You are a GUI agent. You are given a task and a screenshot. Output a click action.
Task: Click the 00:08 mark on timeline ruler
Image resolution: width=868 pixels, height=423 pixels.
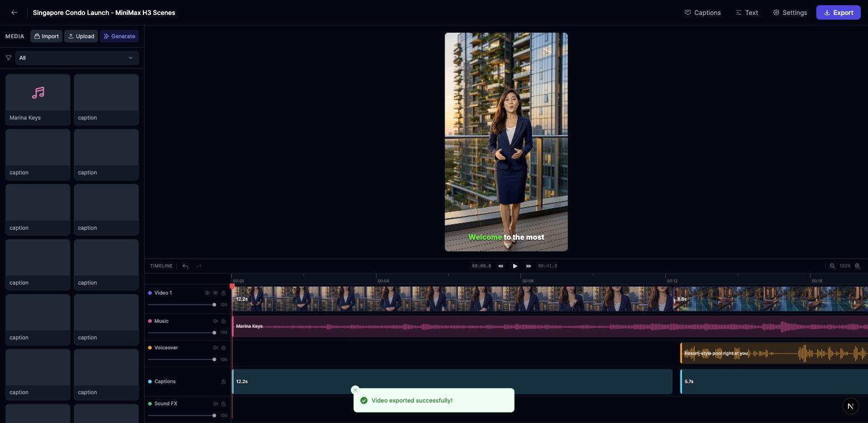(528, 281)
